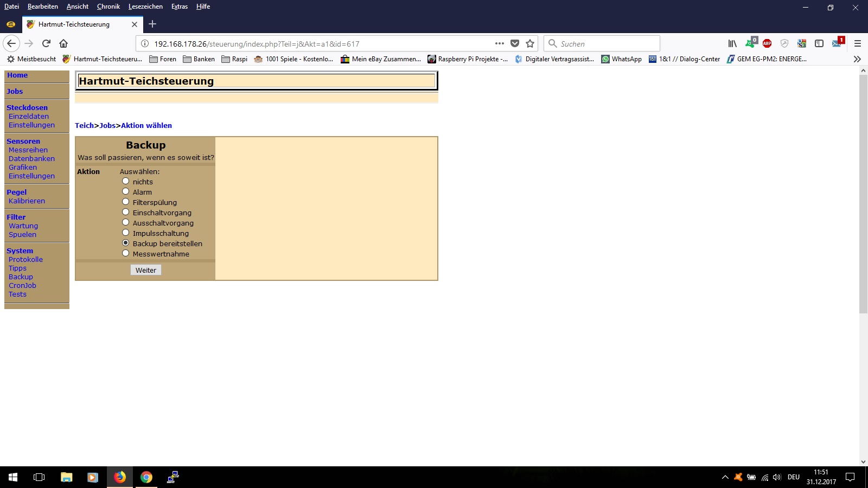Show hidden system tray icons

click(x=725, y=477)
